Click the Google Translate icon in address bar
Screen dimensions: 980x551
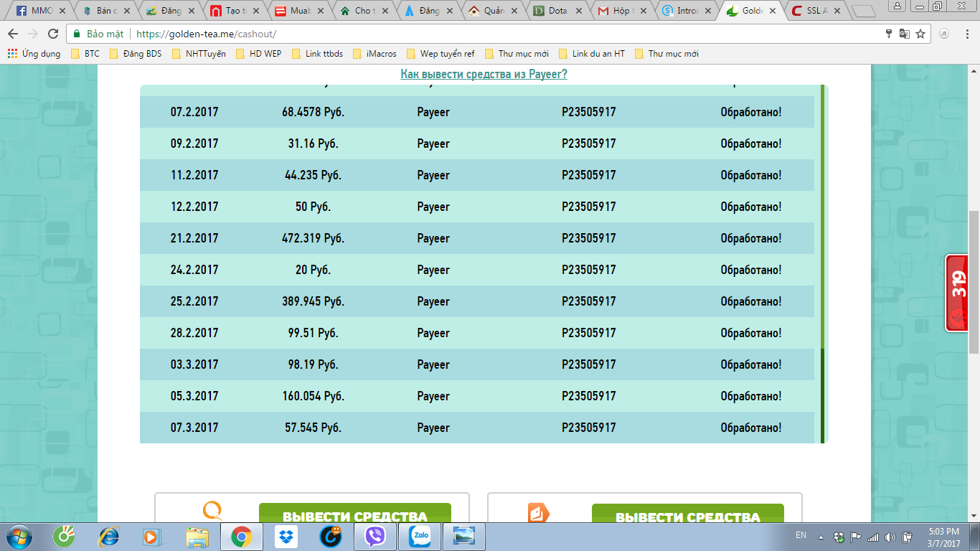[905, 34]
